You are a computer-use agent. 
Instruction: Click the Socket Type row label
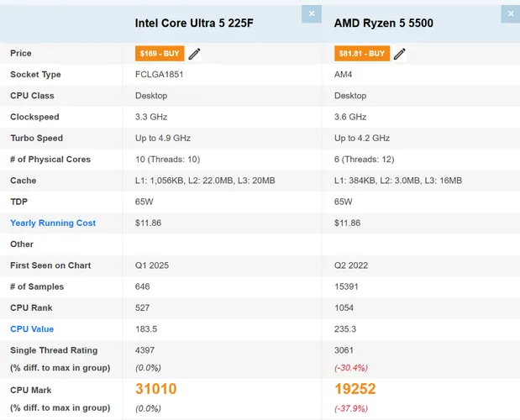(x=35, y=74)
